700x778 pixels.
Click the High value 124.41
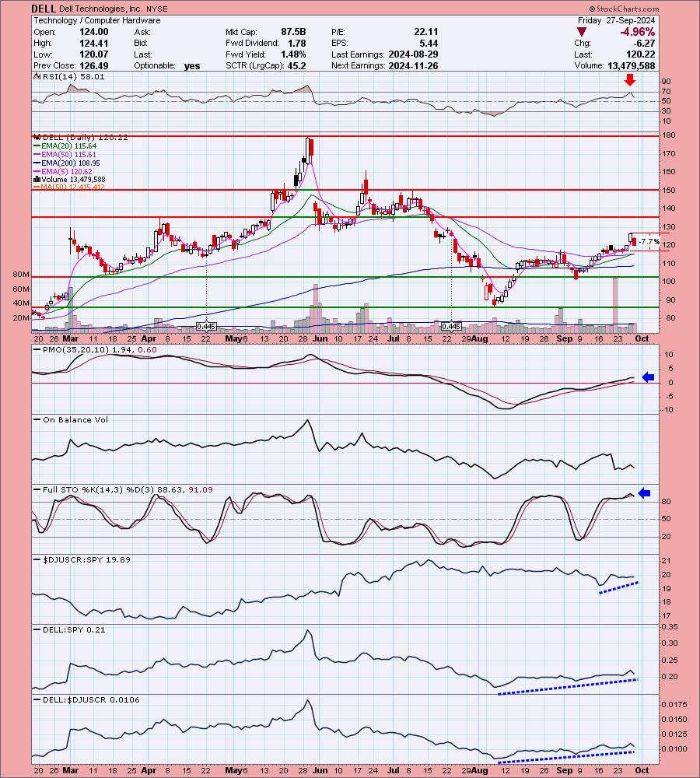[94, 43]
